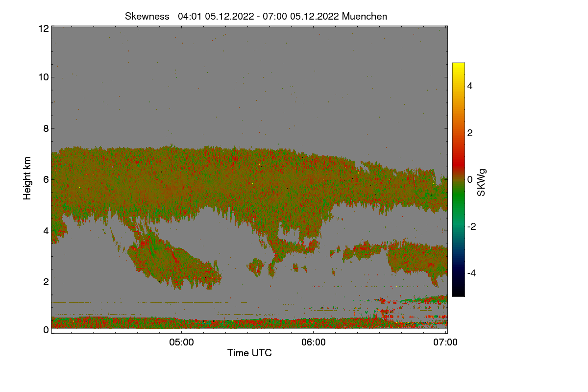Viewport: 588px width, 392px height.
Task: Click the 0 km height tick label
Action: click(x=46, y=330)
